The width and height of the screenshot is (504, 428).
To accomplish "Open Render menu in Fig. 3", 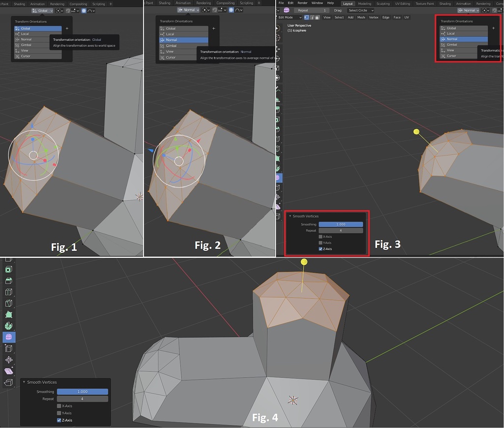I will (303, 3).
